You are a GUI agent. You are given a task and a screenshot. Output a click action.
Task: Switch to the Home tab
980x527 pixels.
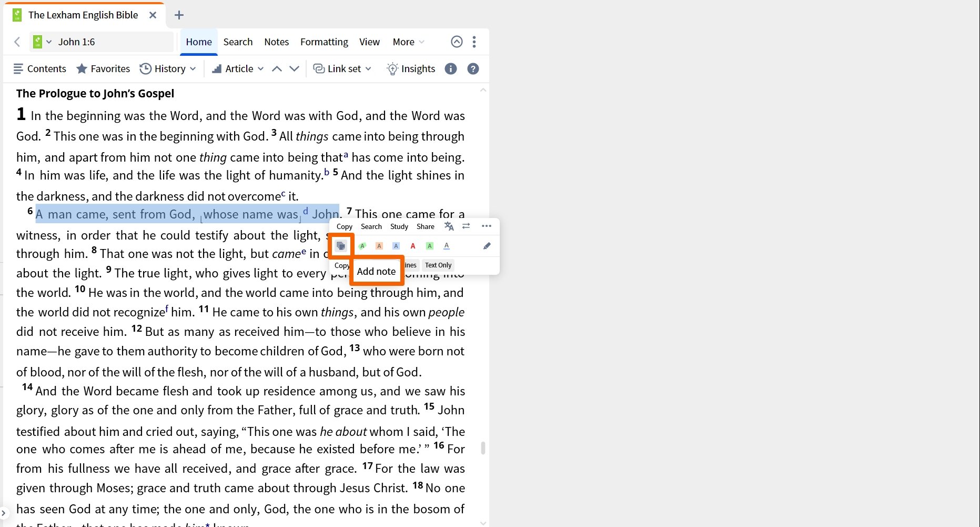199,42
